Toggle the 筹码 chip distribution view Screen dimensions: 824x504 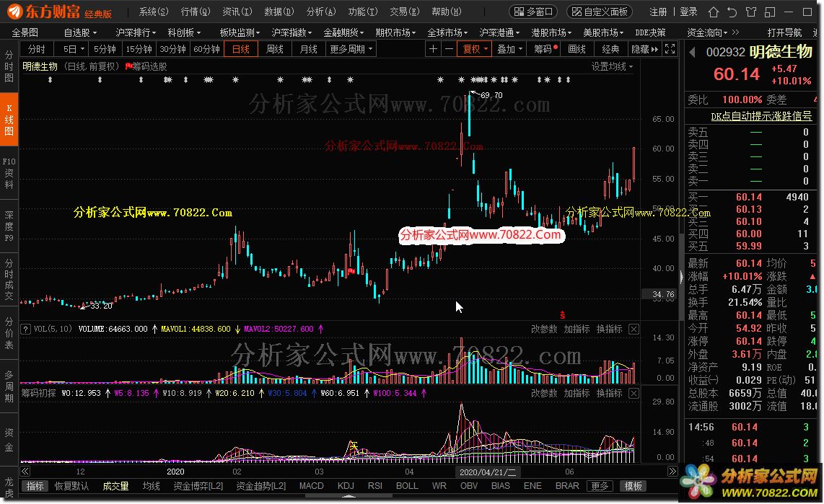tap(543, 49)
